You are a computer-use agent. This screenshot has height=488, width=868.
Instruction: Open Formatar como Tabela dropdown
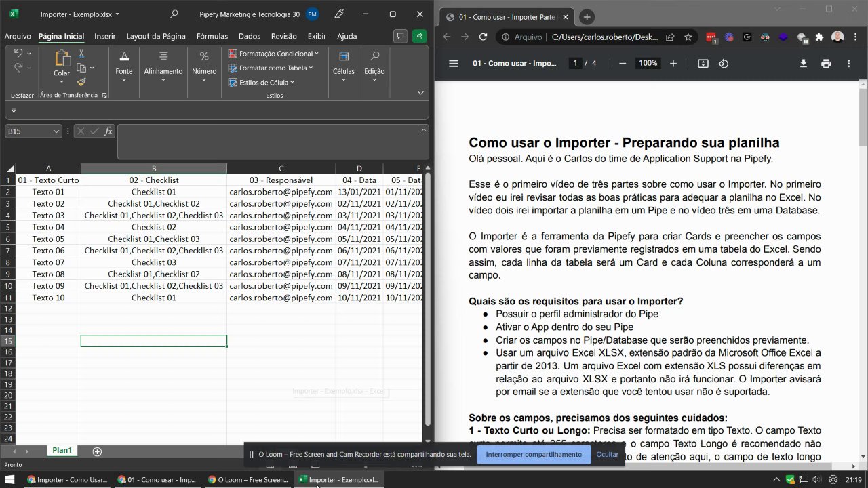point(271,68)
